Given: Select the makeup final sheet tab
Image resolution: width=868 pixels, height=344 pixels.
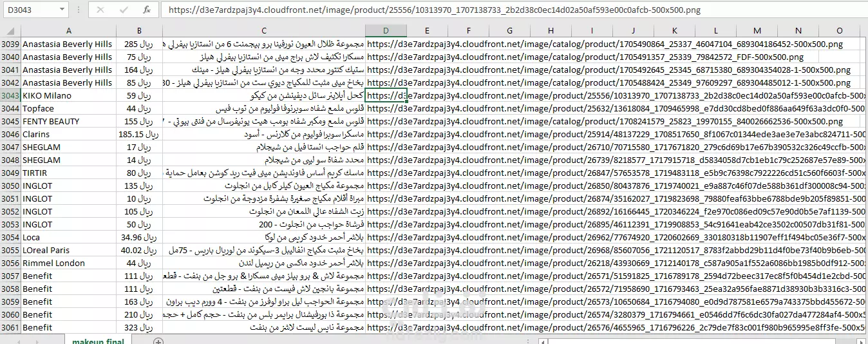Looking at the screenshot, I should coord(98,340).
